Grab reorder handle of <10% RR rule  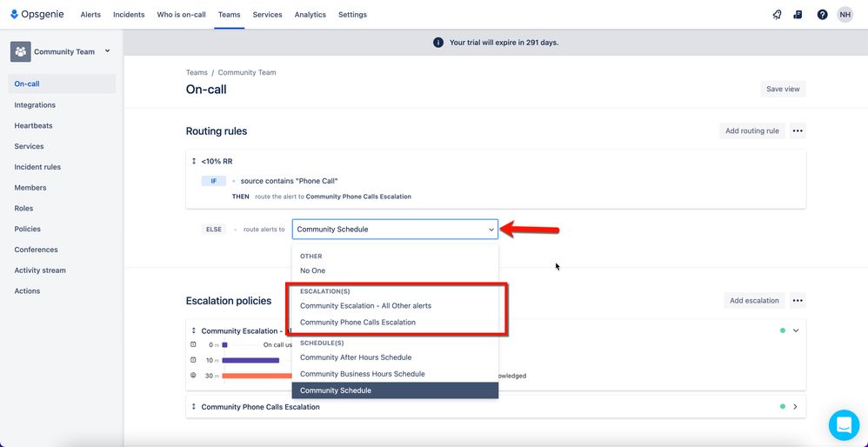click(x=194, y=162)
